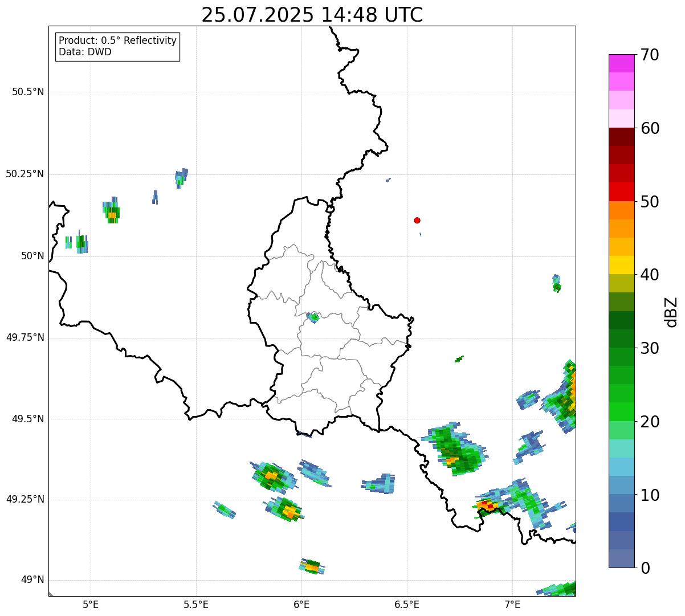The image size is (685, 616).
Task: Click the colorbar tick label 0
Action: (x=645, y=568)
